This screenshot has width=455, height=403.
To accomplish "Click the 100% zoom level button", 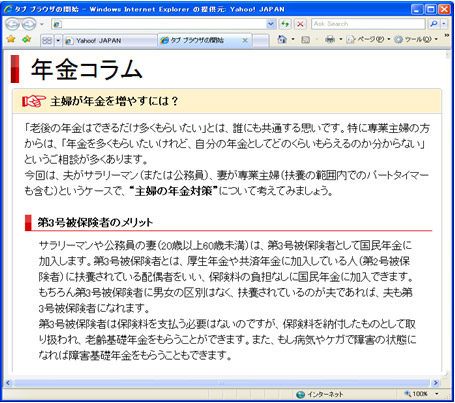I will tap(416, 394).
